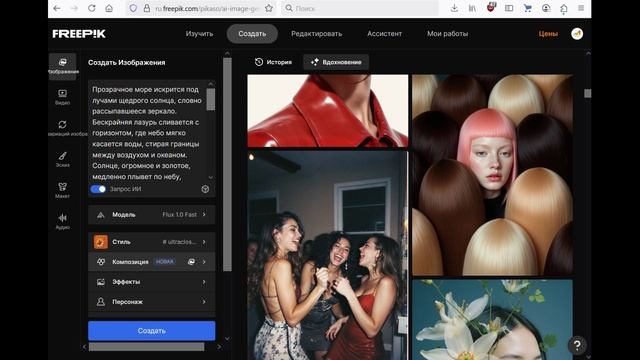Reload the page in the browser

pyautogui.click(x=91, y=8)
